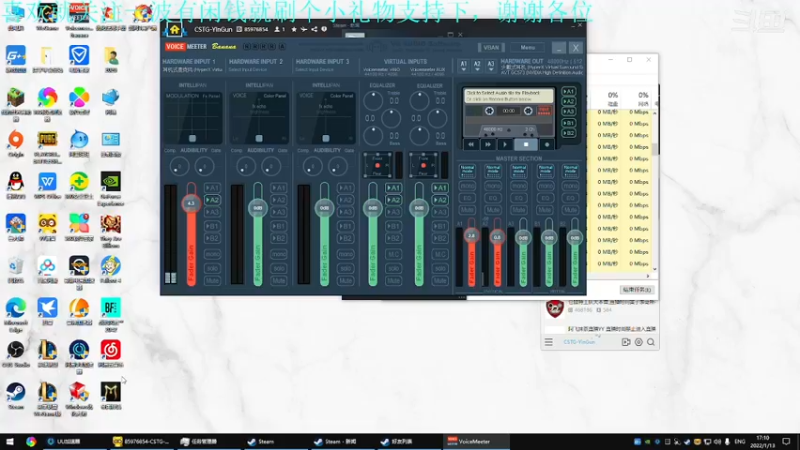Click the star favorite icon in YY title bar
This screenshot has width=800, height=450.
(294, 30)
